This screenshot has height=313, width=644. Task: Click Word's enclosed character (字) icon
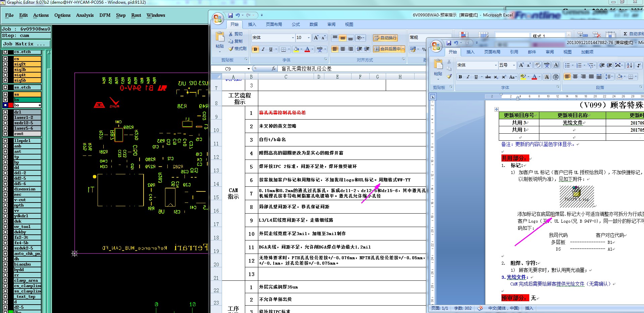556,77
